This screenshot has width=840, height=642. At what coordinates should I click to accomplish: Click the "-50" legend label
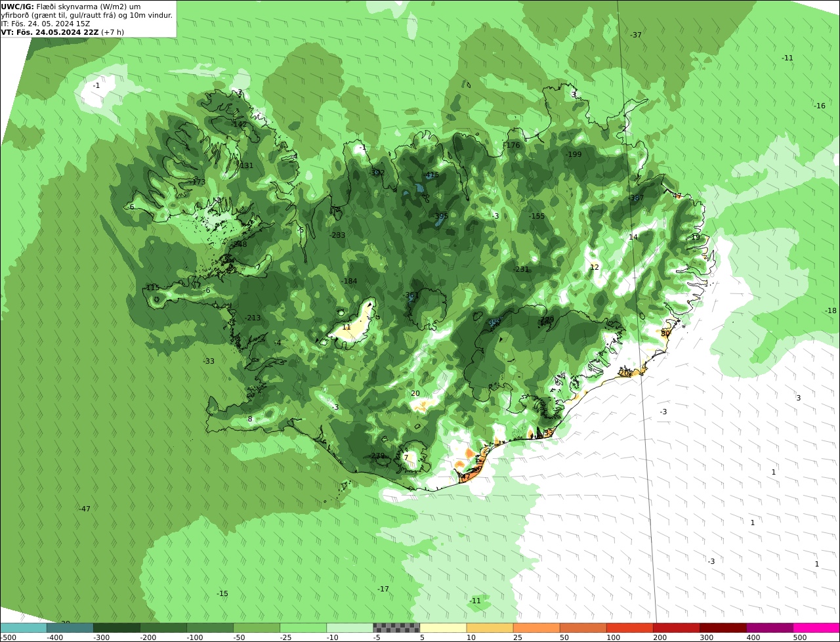coord(240,637)
